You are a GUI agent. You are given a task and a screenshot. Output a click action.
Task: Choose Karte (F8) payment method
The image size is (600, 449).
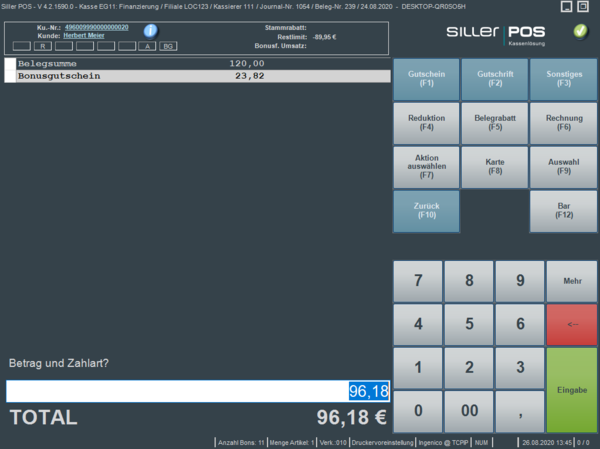pos(494,165)
